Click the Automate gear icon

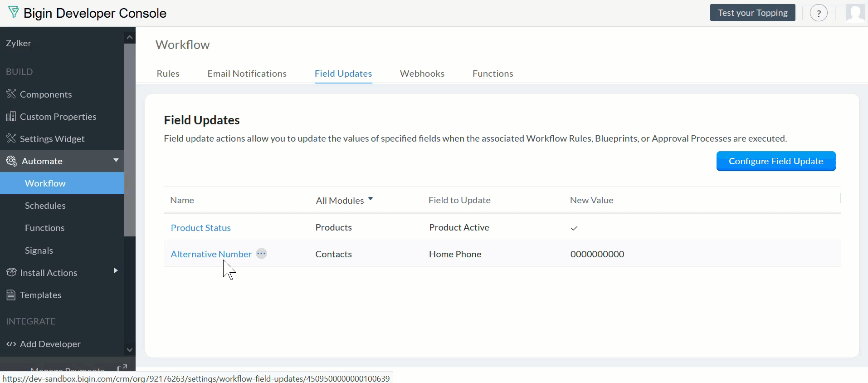(11, 161)
